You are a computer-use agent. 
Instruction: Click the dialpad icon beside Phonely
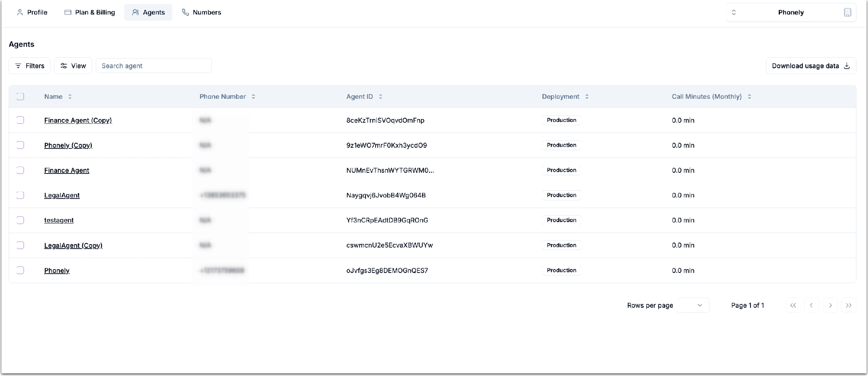[848, 12]
